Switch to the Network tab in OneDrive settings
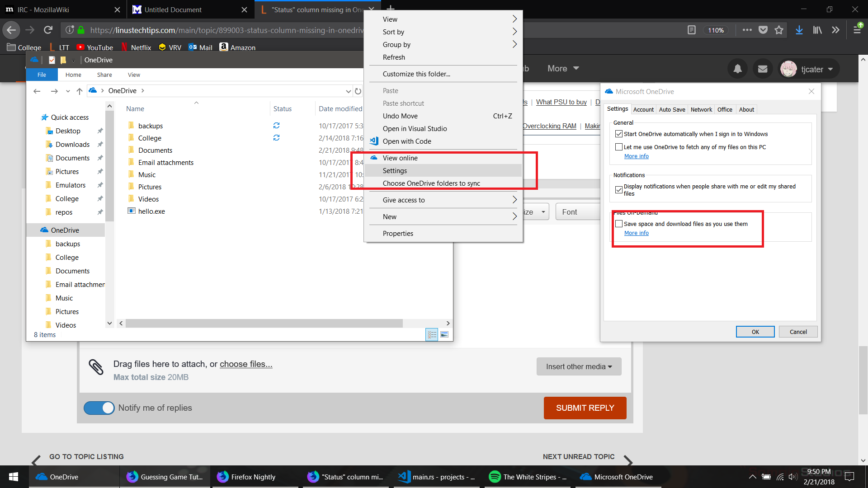 coord(701,109)
